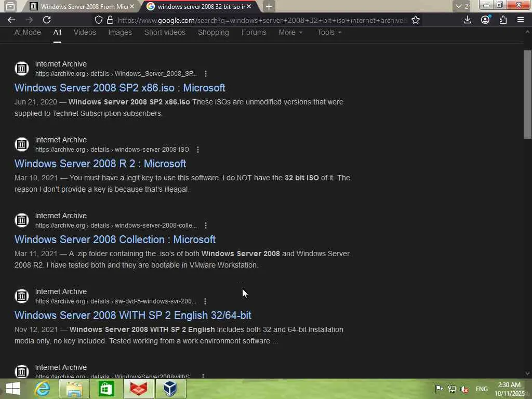The height and width of the screenshot is (399, 532).
Task: Open the Firefox downloads panel
Action: [467, 20]
